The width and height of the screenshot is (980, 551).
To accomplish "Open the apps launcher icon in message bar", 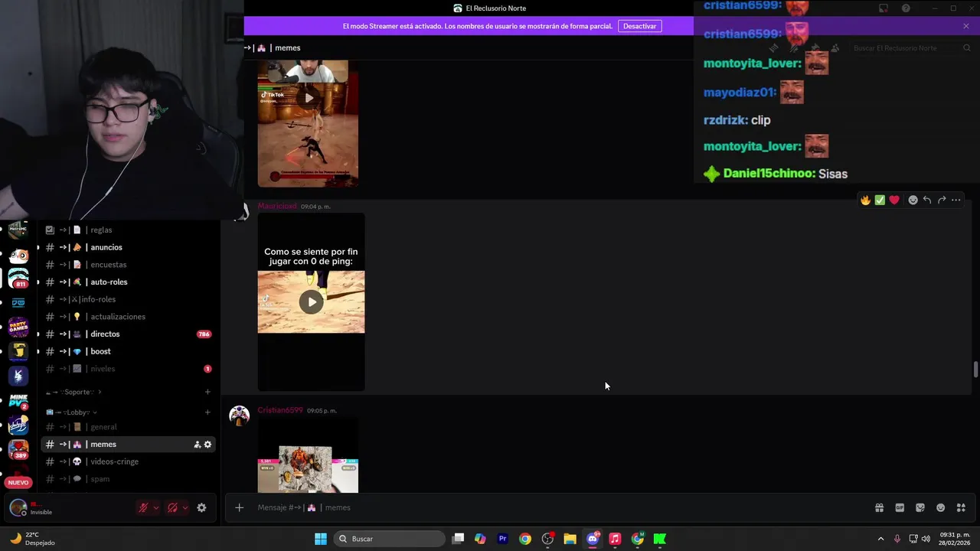I will [961, 507].
